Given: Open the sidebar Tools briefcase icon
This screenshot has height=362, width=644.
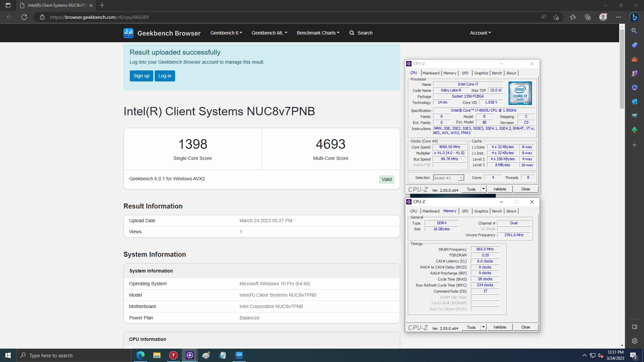Looking at the screenshot, I should click(634, 59).
